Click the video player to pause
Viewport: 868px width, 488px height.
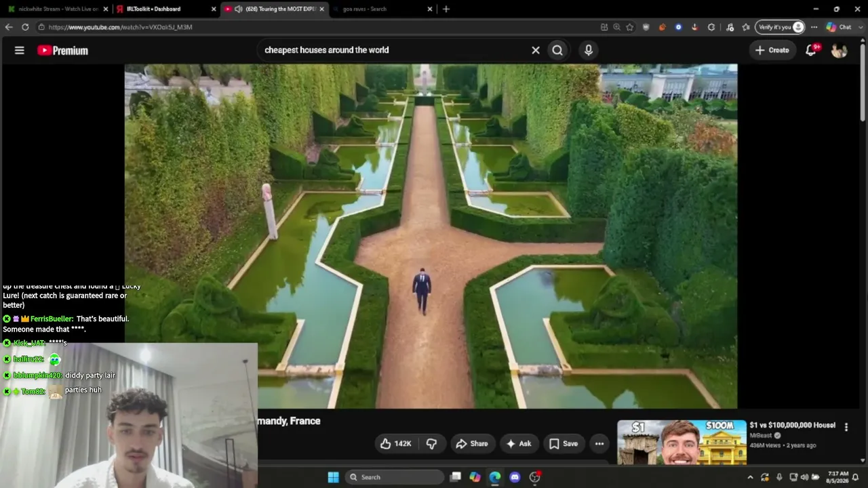coord(431,237)
